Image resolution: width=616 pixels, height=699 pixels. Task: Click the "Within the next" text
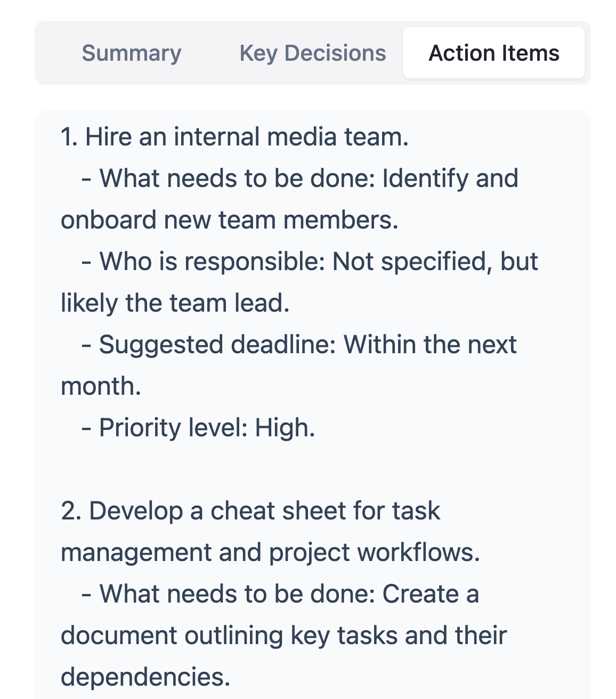[x=430, y=345]
